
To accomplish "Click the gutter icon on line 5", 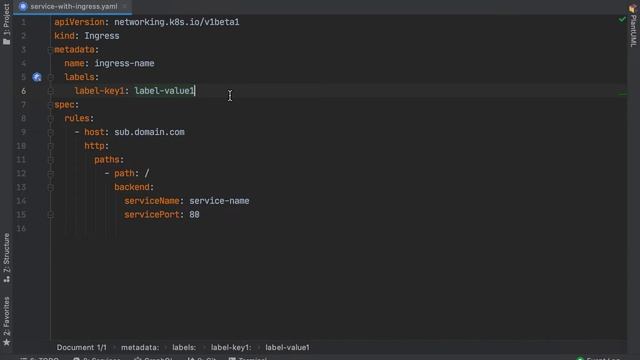I will click(x=37, y=77).
